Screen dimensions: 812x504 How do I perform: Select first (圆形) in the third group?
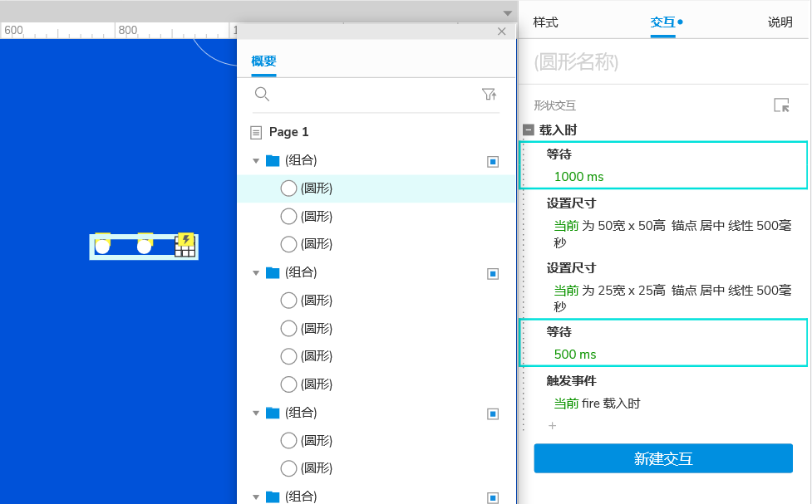(376, 440)
